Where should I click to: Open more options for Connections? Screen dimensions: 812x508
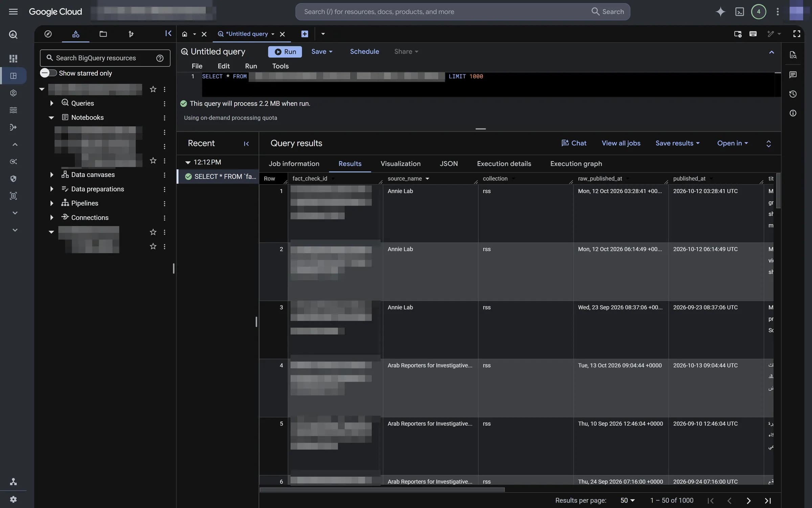(x=164, y=218)
